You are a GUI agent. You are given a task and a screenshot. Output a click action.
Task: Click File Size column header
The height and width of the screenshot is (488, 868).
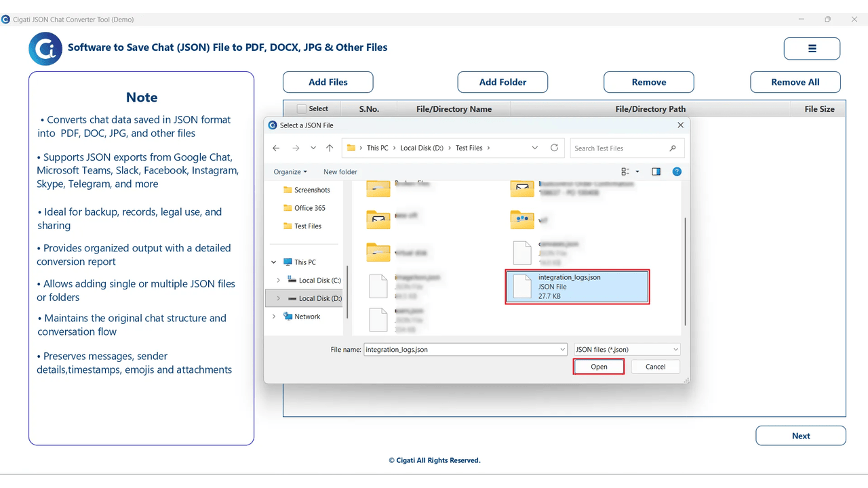819,108
